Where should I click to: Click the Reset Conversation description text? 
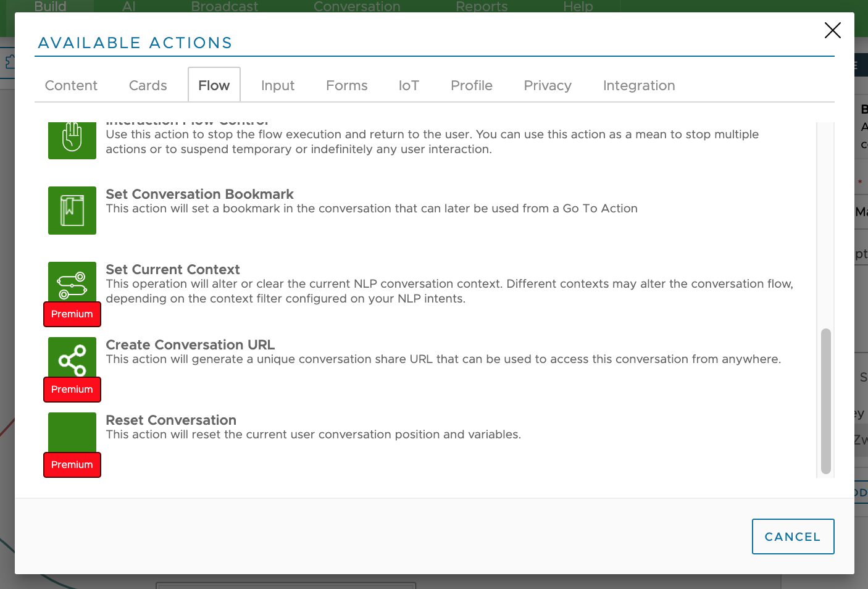coord(314,435)
